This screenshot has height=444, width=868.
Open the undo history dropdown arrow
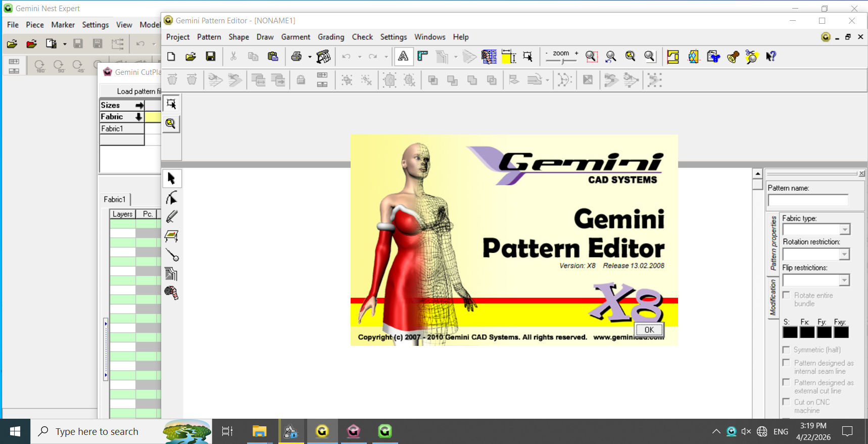tap(360, 57)
